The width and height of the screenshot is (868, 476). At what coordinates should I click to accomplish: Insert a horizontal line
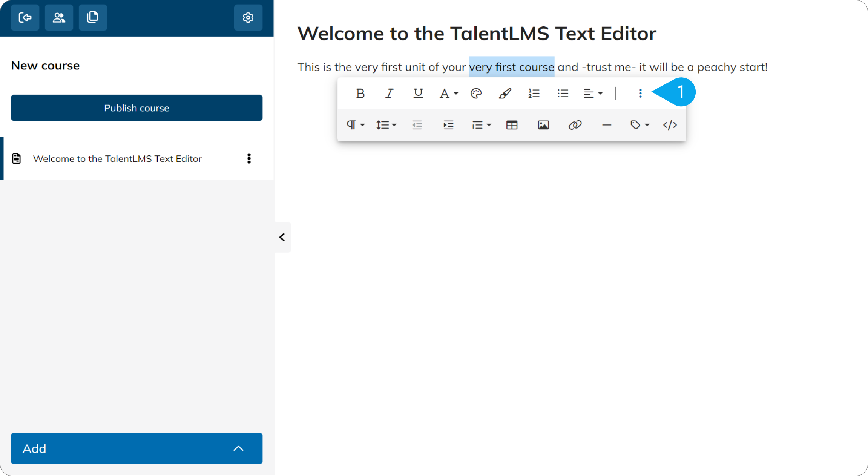tap(607, 125)
